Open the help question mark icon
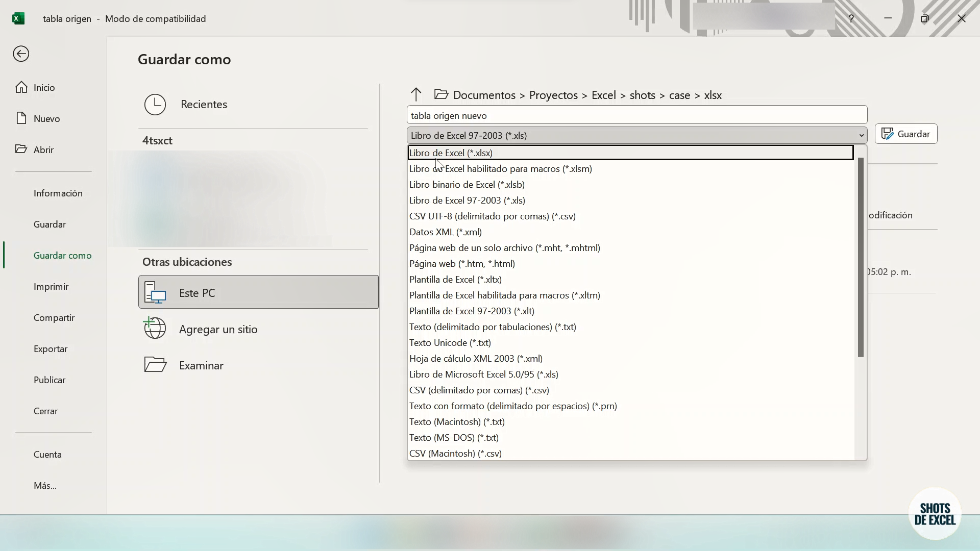The image size is (980, 551). coord(851,18)
